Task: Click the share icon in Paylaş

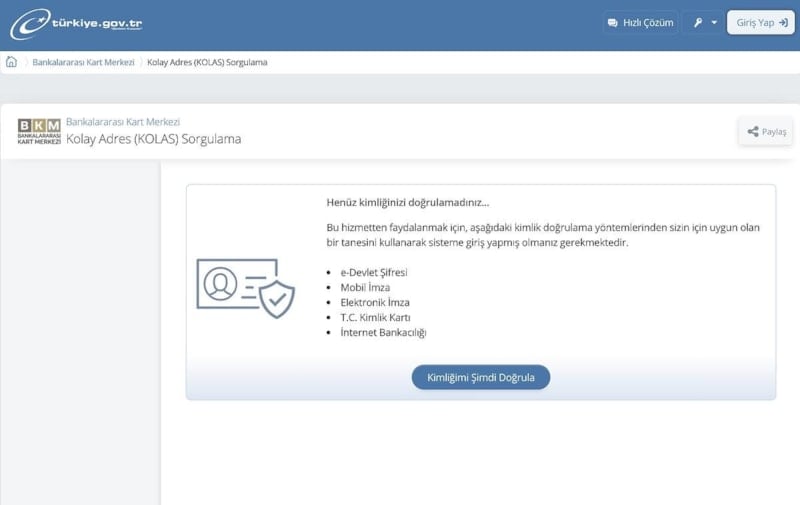Action: tap(752, 131)
